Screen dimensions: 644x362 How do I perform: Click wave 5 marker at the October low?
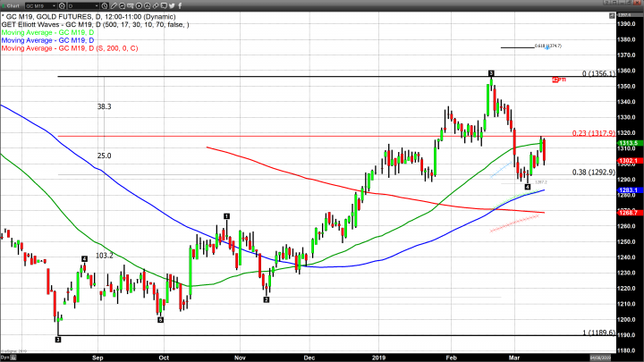coord(161,320)
